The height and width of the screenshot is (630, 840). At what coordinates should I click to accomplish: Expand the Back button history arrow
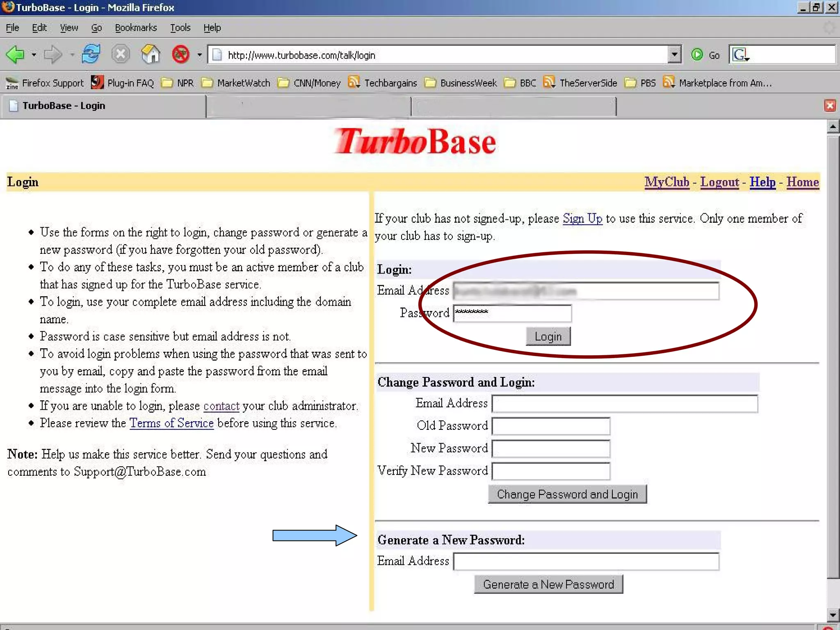point(34,55)
